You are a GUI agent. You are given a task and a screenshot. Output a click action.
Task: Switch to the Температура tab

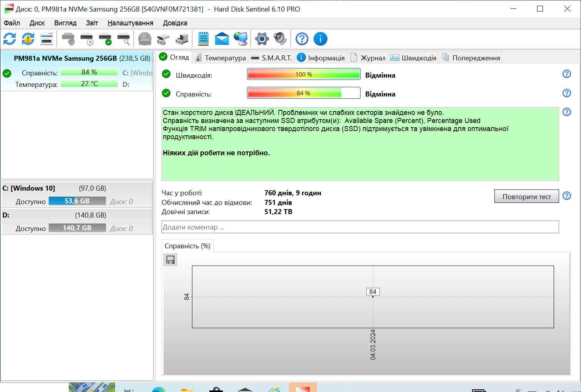[x=220, y=58]
